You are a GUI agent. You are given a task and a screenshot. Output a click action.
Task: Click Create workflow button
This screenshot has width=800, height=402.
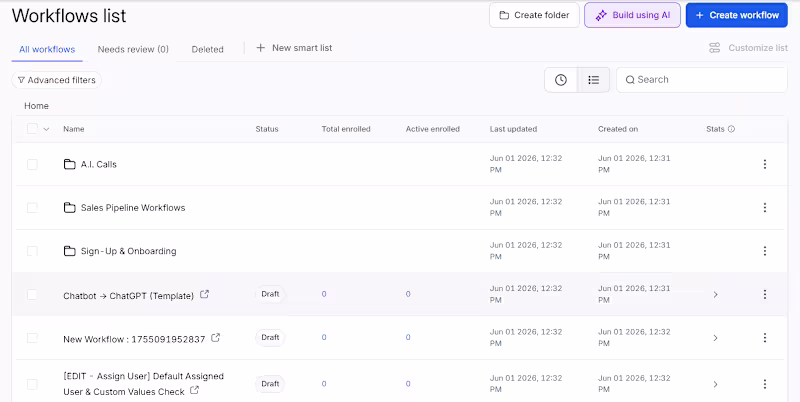coord(737,15)
